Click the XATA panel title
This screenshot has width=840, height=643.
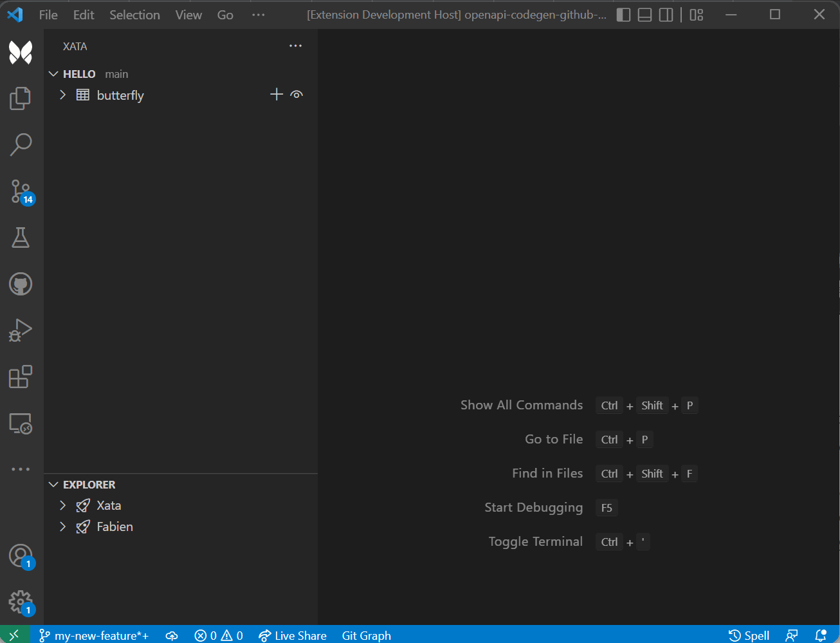tap(75, 46)
